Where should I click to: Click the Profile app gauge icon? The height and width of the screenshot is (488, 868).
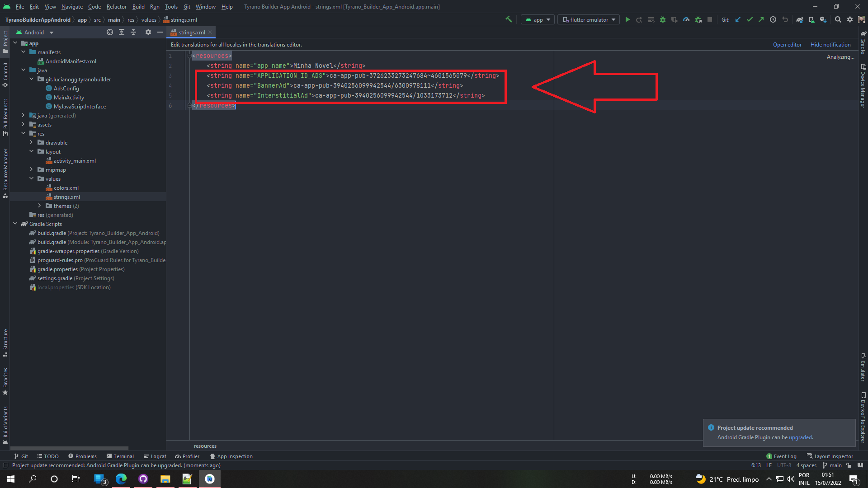686,20
